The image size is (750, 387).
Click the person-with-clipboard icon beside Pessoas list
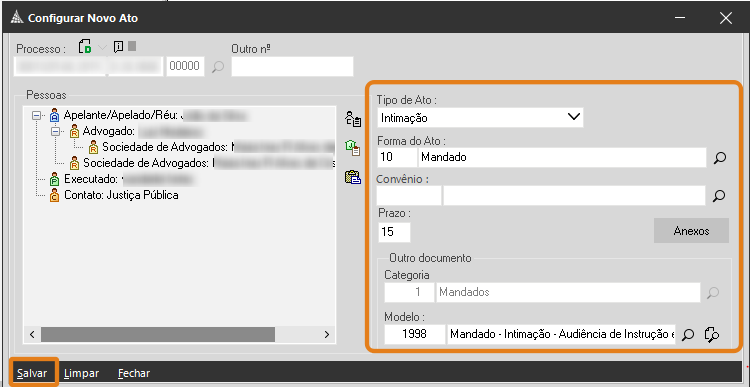(353, 119)
